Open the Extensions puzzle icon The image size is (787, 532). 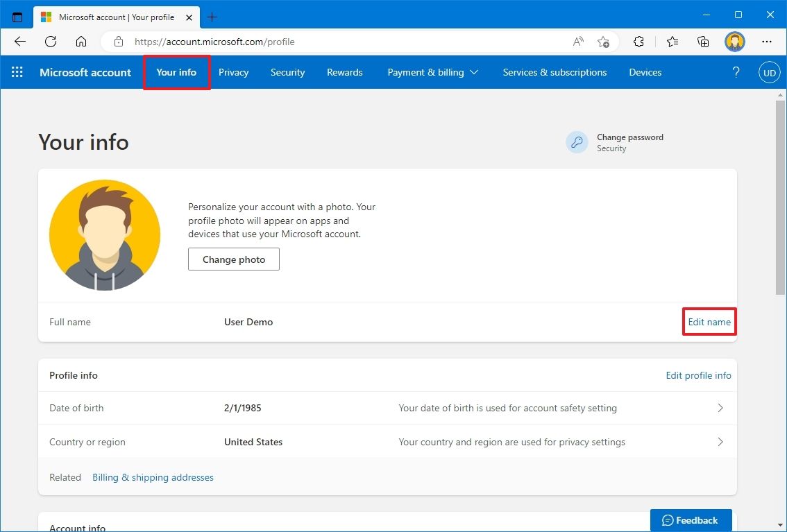(638, 42)
